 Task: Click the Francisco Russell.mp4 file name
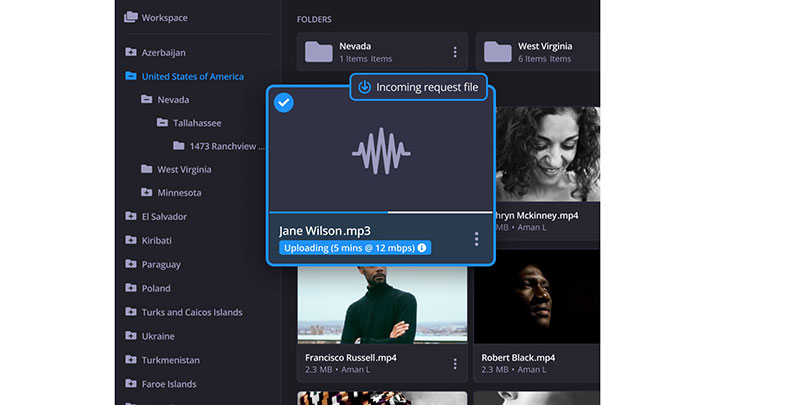[x=351, y=358]
